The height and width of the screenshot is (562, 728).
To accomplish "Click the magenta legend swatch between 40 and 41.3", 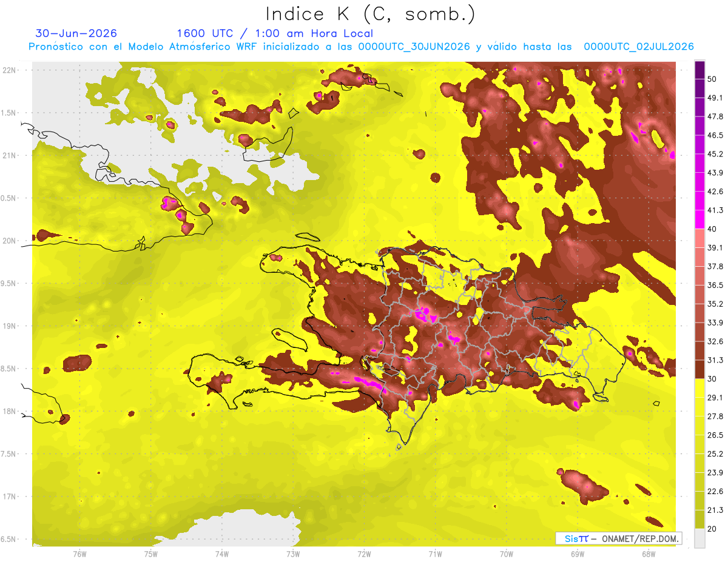I will tap(699, 219).
